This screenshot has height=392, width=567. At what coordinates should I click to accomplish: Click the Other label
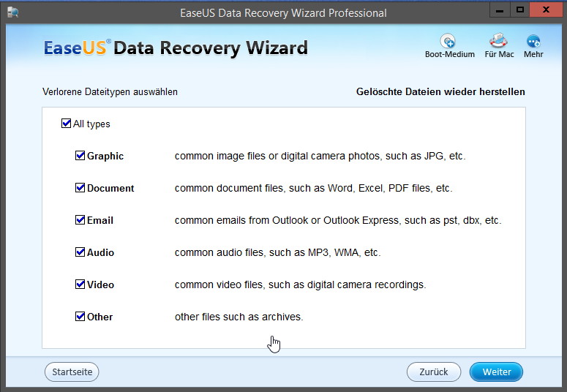[x=99, y=317]
